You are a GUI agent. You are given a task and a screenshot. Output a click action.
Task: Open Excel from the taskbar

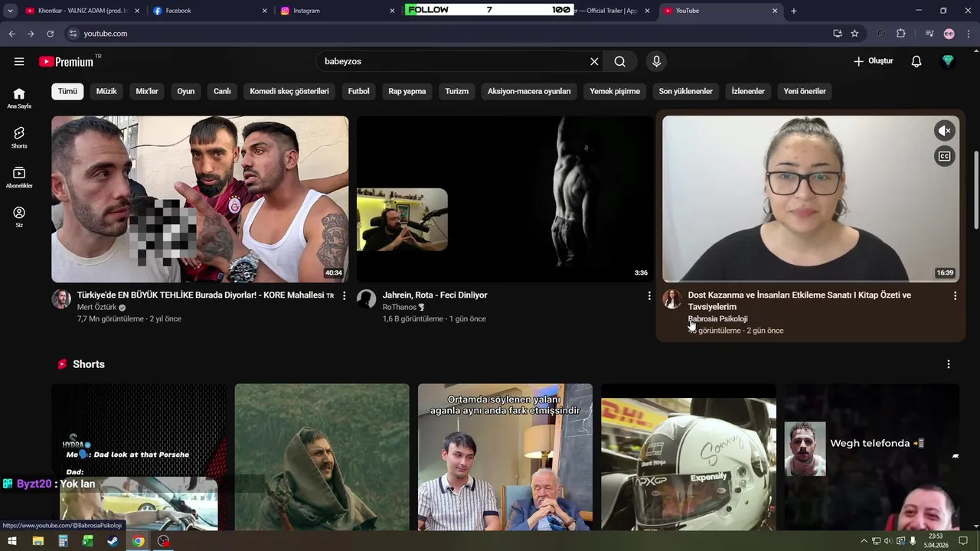tap(88, 541)
